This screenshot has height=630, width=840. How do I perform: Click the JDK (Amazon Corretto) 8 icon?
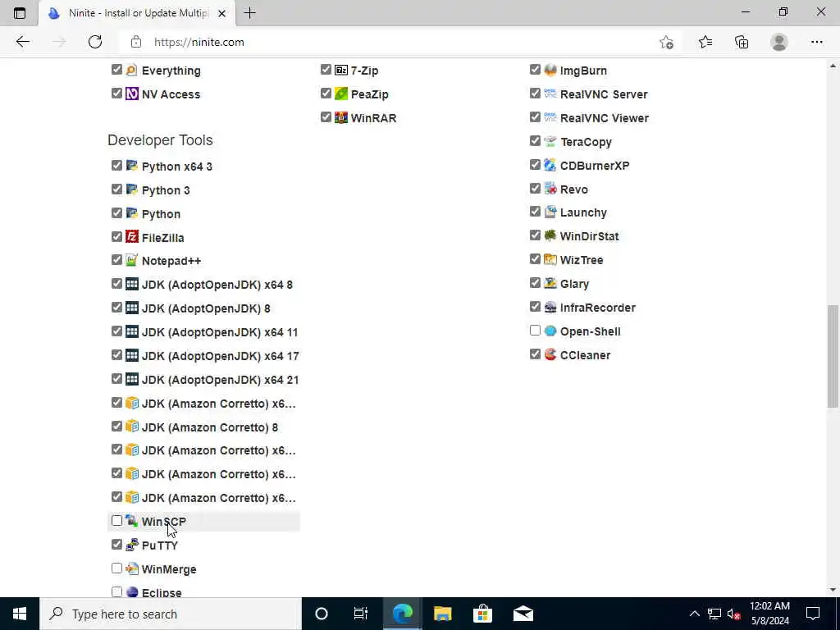132,427
